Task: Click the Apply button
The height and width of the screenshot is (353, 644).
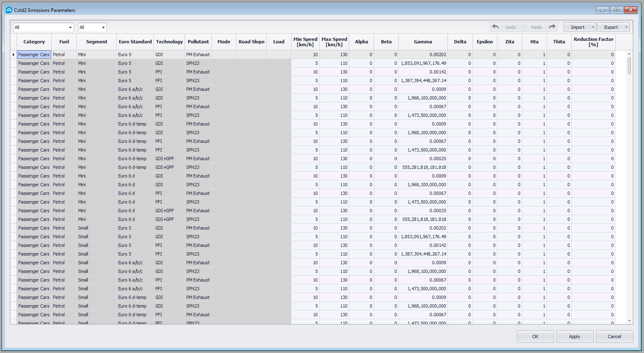Action: tap(575, 336)
